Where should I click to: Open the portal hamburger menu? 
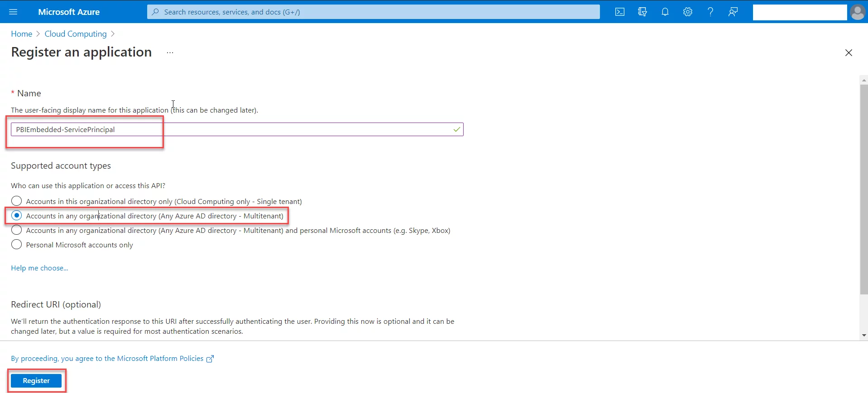point(13,12)
